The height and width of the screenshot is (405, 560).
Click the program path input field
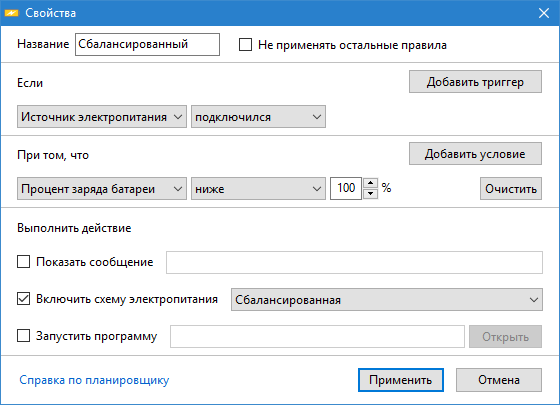coord(317,336)
